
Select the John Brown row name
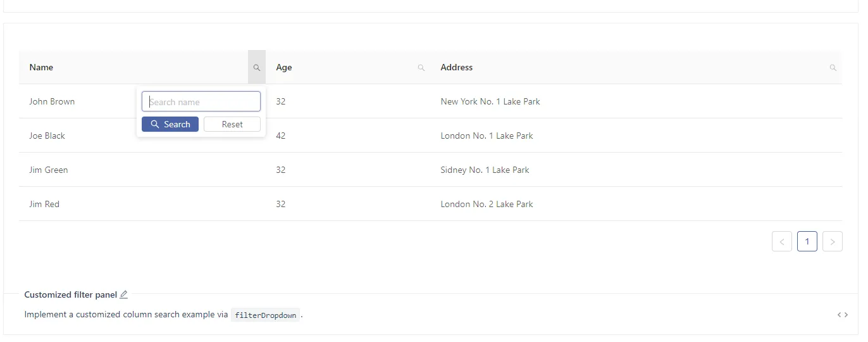click(x=52, y=101)
